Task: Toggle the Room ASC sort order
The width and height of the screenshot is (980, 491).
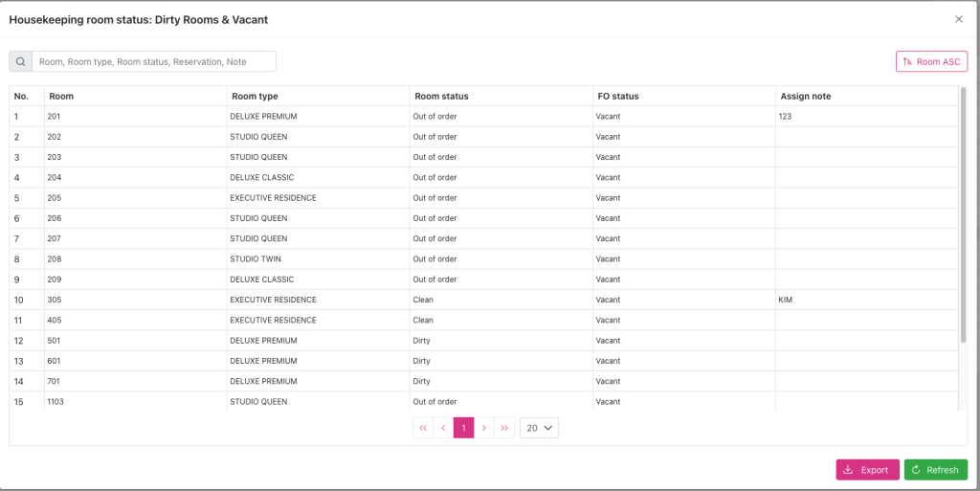Action: pos(931,62)
